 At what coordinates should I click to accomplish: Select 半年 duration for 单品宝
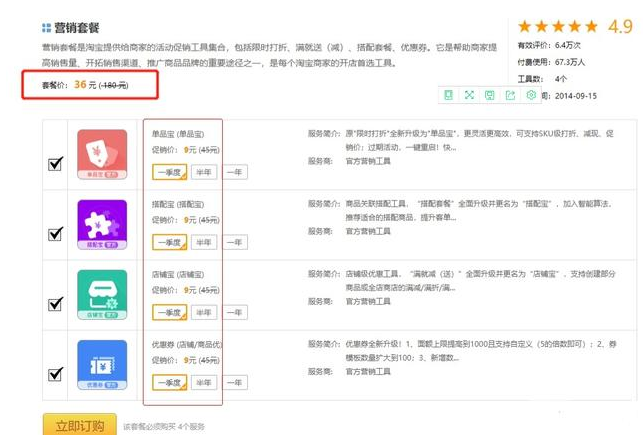(x=204, y=172)
